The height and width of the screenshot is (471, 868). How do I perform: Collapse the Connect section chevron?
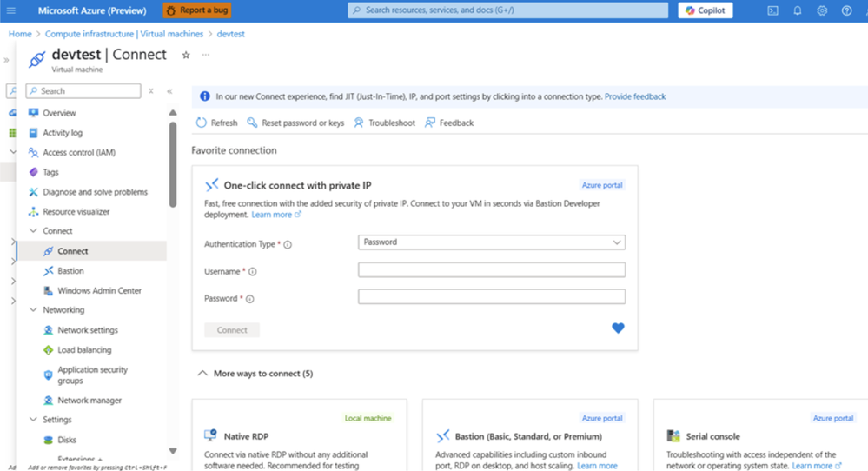coord(33,231)
